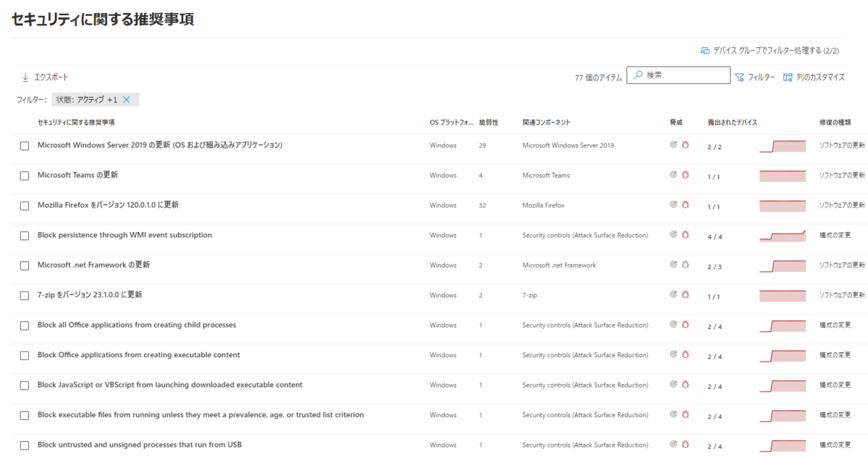This screenshot has width=868, height=457.
Task: Click the magnifier icon in the search box
Action: [x=637, y=75]
